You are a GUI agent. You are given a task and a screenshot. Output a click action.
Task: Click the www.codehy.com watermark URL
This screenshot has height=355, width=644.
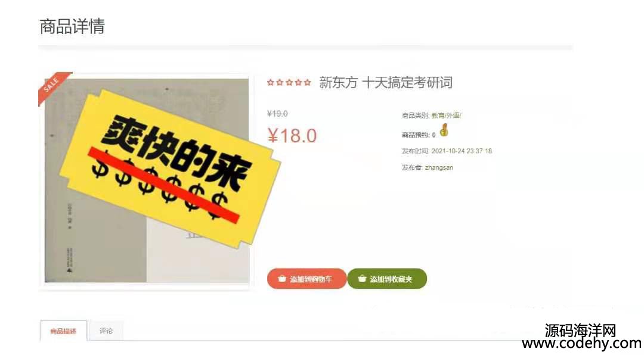coord(581,344)
